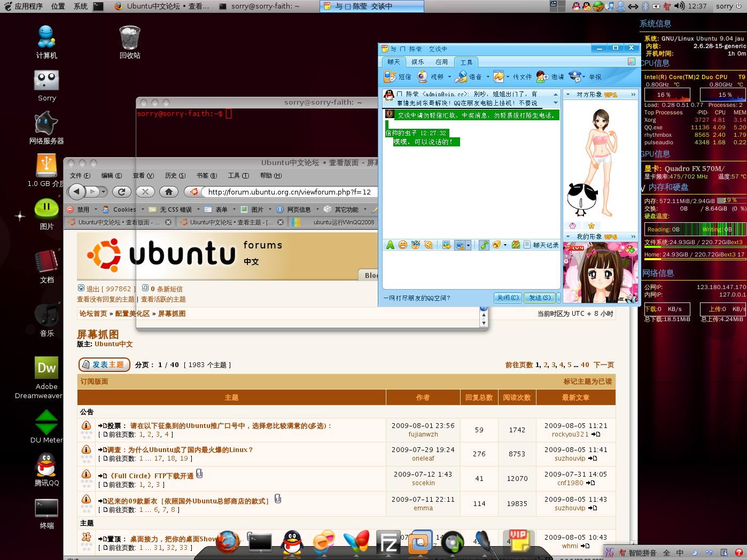
Task: Click into the QQ message input area
Action: pyautogui.click(x=471, y=269)
